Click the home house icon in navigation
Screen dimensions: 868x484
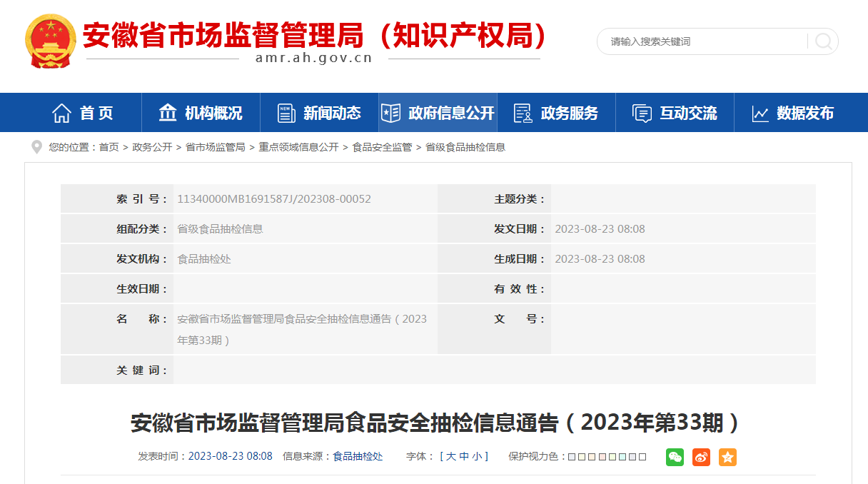pyautogui.click(x=62, y=113)
